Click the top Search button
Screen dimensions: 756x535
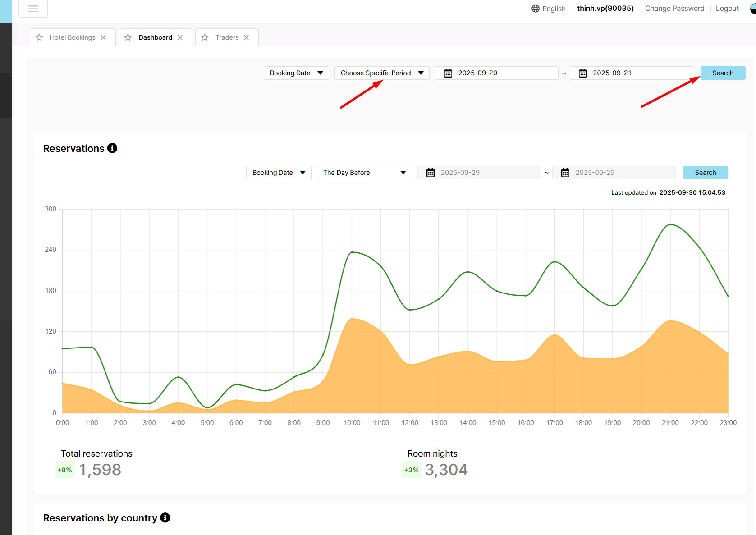click(722, 73)
